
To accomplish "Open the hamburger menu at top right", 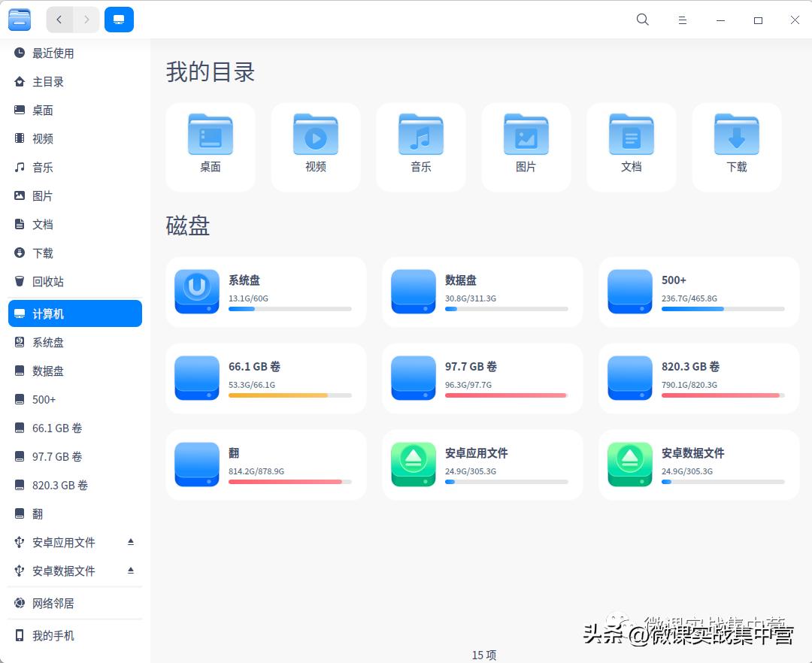I will (682, 20).
